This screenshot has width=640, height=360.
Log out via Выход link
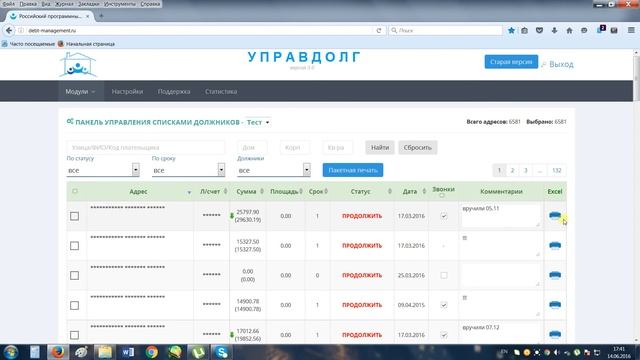[x=561, y=64]
